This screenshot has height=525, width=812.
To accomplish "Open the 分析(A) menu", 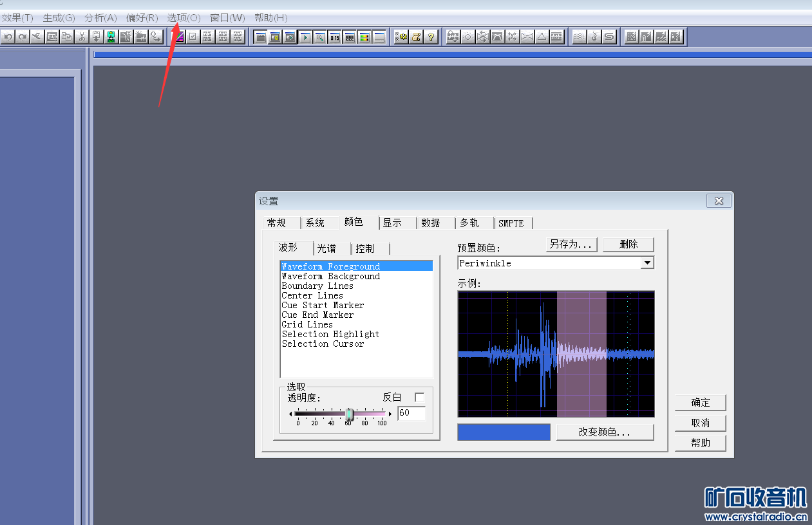I will pos(100,17).
